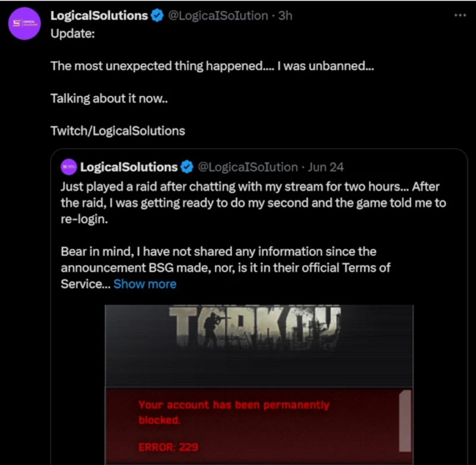Open the three-dot more options menu
Screen dimensions: 476x465
coord(460,15)
